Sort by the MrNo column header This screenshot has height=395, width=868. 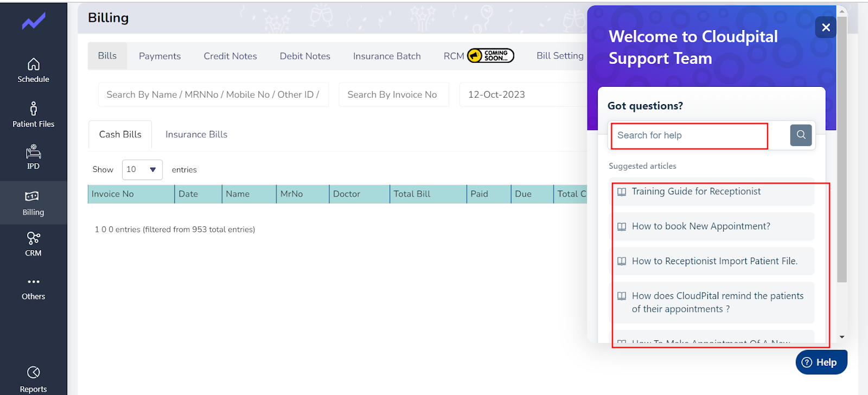coord(302,194)
